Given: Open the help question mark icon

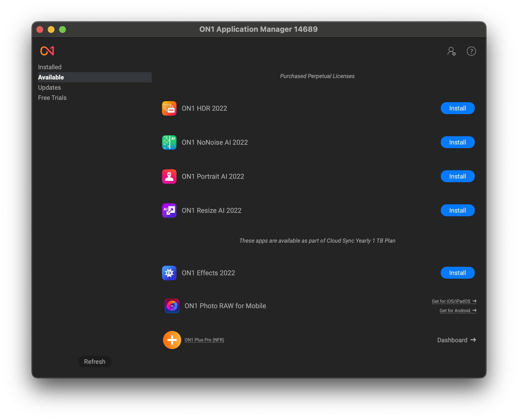Looking at the screenshot, I should pyautogui.click(x=471, y=51).
